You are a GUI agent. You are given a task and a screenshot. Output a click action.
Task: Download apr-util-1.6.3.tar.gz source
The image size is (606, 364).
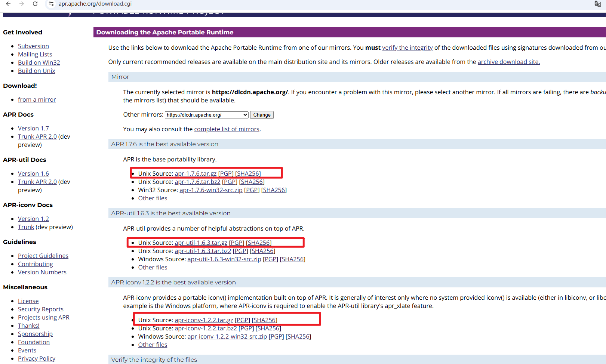coord(201,243)
